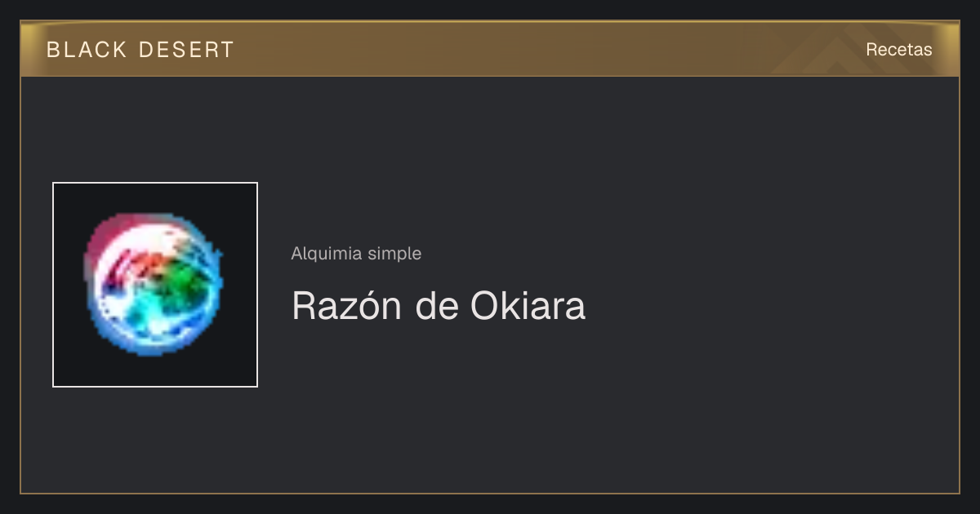The image size is (980, 514).
Task: Click the word simple in the category label
Action: [x=394, y=254]
